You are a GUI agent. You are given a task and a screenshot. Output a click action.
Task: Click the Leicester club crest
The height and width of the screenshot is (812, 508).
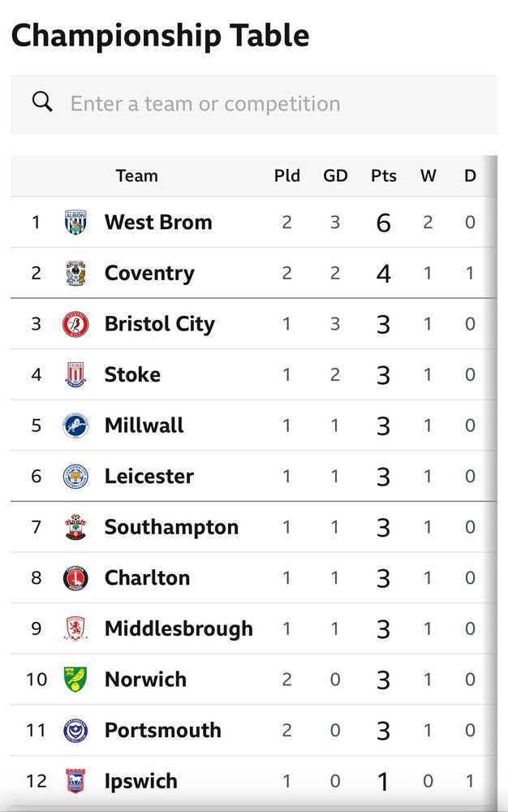tap(75, 477)
